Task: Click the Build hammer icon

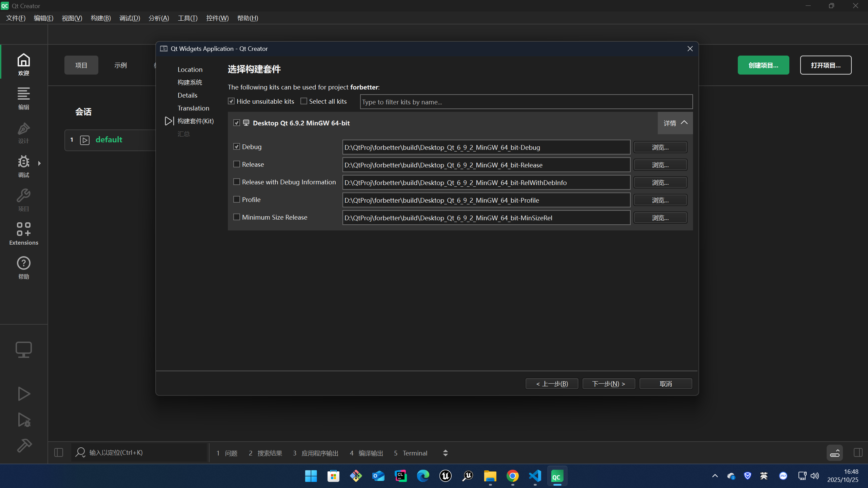Action: (x=24, y=445)
